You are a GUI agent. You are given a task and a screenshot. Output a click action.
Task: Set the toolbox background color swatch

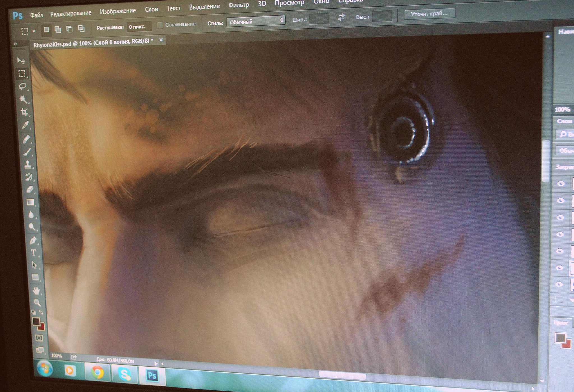coord(42,327)
